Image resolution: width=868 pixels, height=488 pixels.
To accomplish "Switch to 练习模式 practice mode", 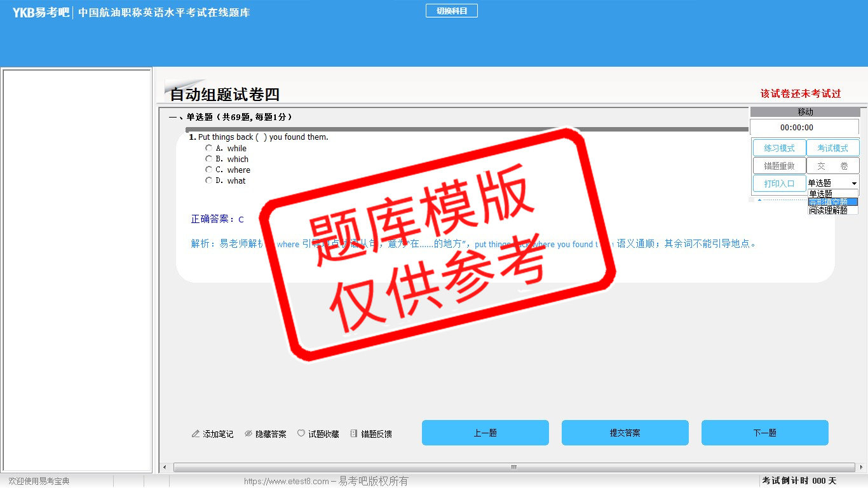I will tap(779, 148).
